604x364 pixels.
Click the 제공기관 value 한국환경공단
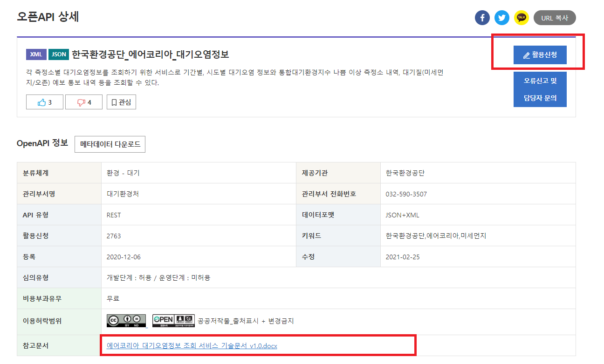[x=405, y=173]
